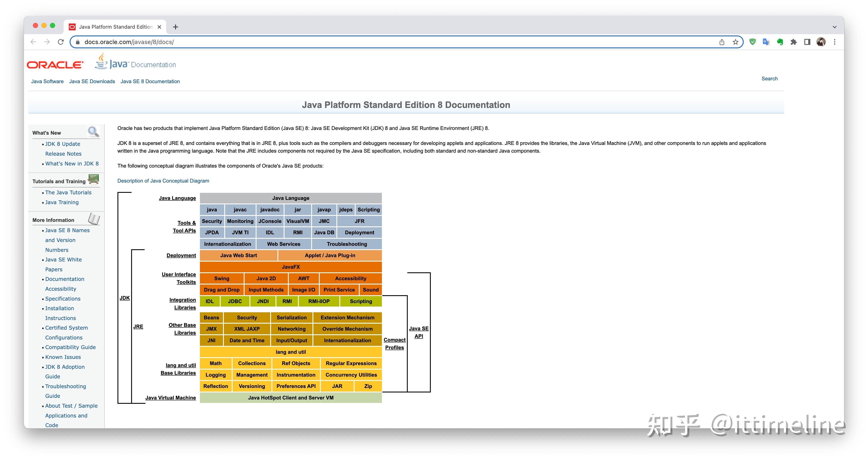This screenshot has height=460, width=868.
Task: Open the Evernote elephant extension icon
Action: coord(780,42)
